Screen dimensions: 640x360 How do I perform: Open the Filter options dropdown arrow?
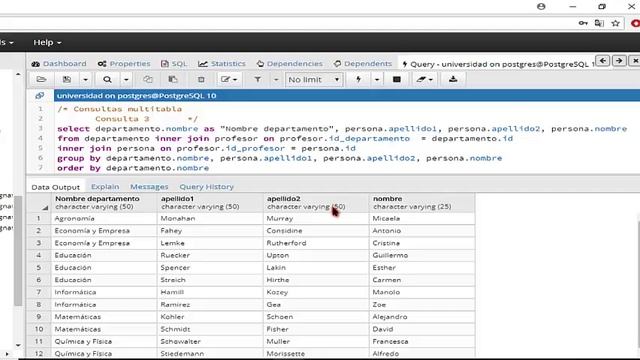(x=276, y=80)
